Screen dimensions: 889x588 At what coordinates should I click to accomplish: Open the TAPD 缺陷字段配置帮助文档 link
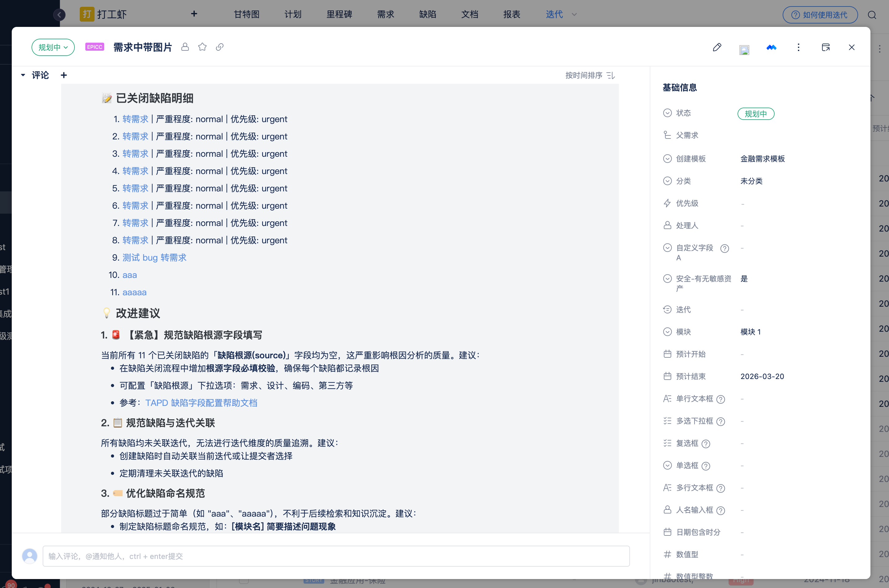click(201, 403)
